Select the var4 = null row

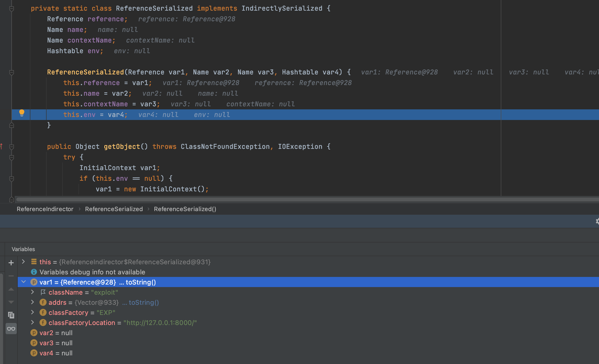pos(308,353)
